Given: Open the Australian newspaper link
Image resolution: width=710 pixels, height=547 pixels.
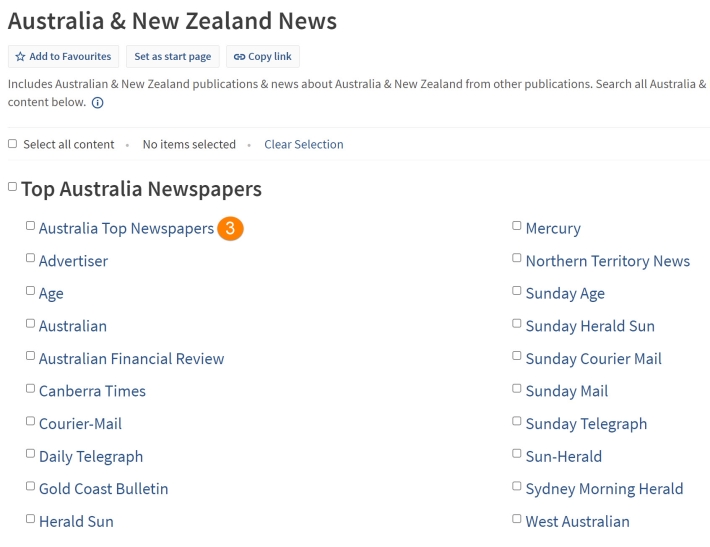Looking at the screenshot, I should point(73,326).
